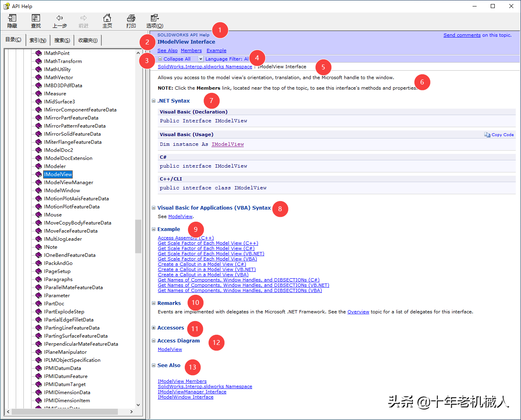Go back with the 上一步 arrow
The width and height of the screenshot is (521, 420).
(60, 18)
